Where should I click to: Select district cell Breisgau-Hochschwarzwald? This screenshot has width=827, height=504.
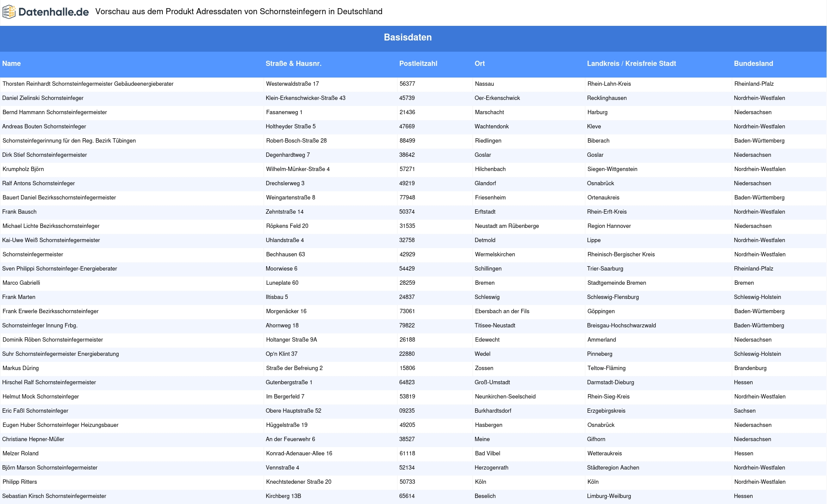point(622,326)
